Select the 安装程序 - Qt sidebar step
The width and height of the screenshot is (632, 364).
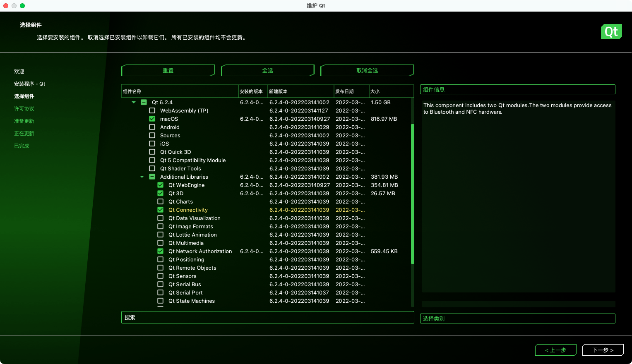tap(30, 84)
